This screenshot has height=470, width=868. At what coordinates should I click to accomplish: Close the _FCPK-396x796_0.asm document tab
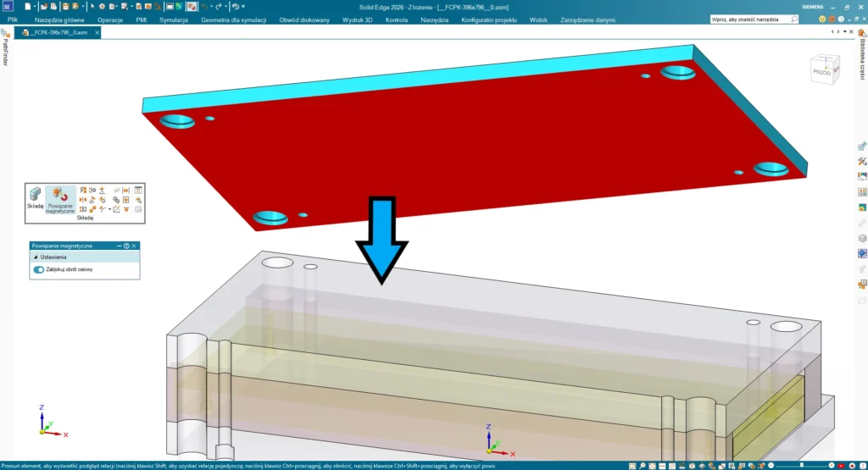pyautogui.click(x=95, y=33)
